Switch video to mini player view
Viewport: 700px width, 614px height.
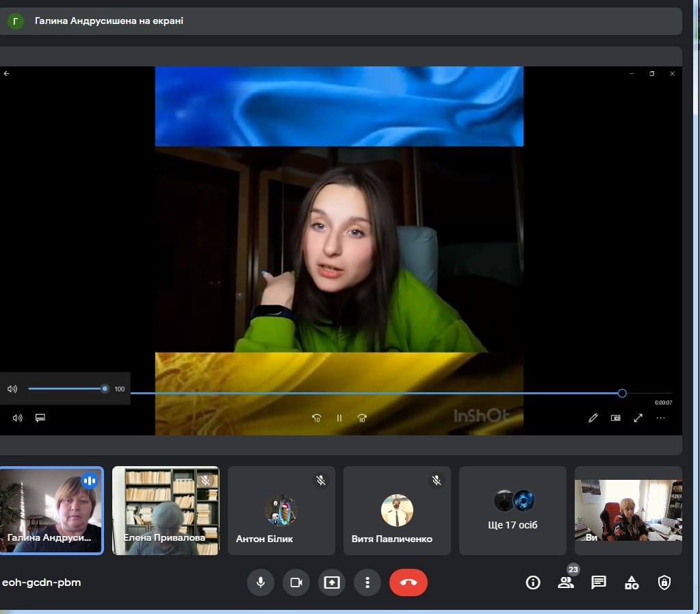[x=616, y=418]
